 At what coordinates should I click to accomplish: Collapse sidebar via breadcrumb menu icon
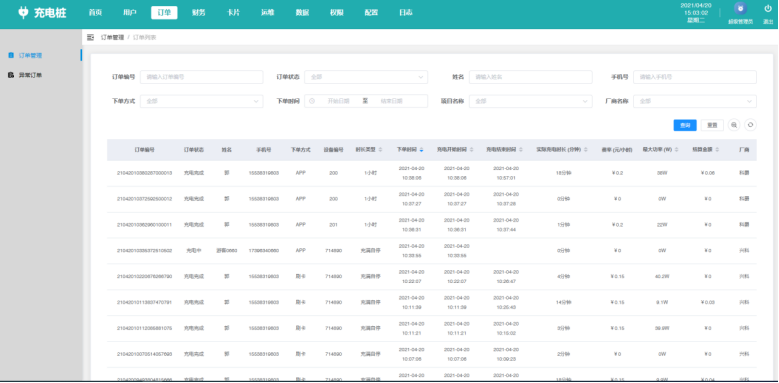[x=90, y=37]
